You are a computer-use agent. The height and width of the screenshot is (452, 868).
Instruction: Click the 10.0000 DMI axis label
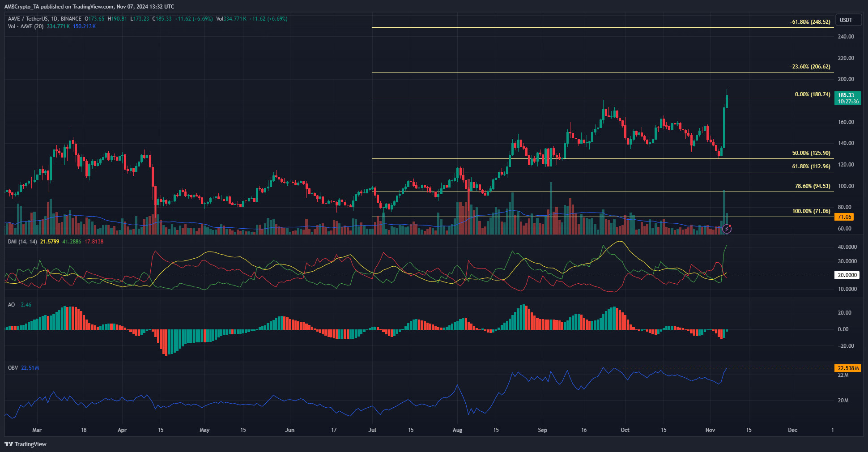point(847,289)
